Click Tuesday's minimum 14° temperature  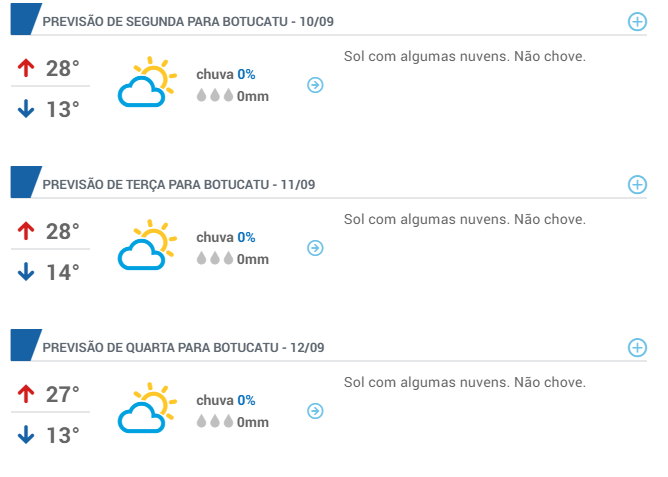[x=63, y=272]
